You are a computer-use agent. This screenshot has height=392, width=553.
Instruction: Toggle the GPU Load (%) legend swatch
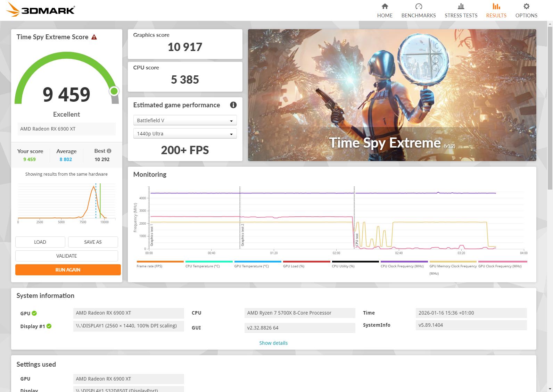click(307, 261)
